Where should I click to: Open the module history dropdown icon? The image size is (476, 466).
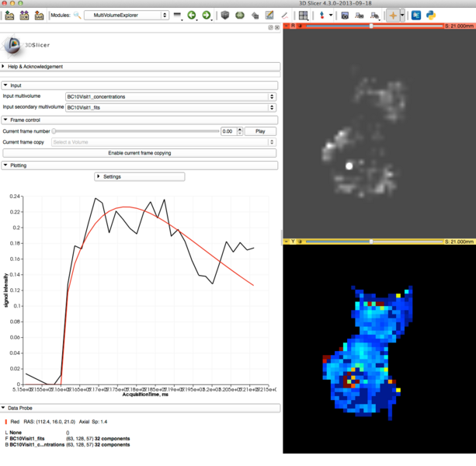[177, 16]
